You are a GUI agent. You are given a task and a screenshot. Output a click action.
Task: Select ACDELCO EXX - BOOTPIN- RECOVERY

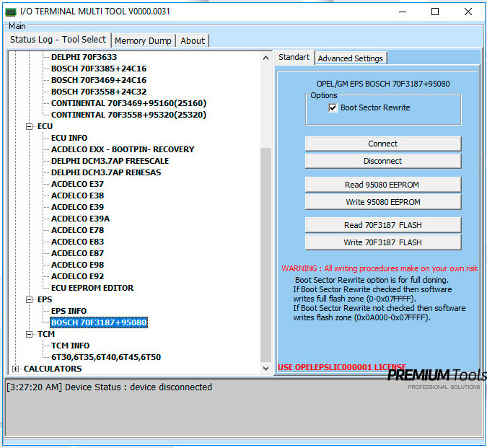[x=123, y=149]
